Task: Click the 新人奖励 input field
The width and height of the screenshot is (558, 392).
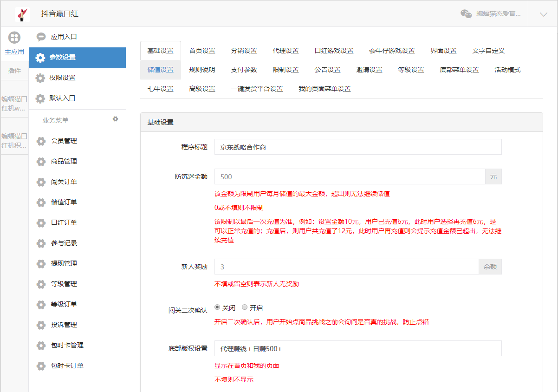Action: pos(347,267)
